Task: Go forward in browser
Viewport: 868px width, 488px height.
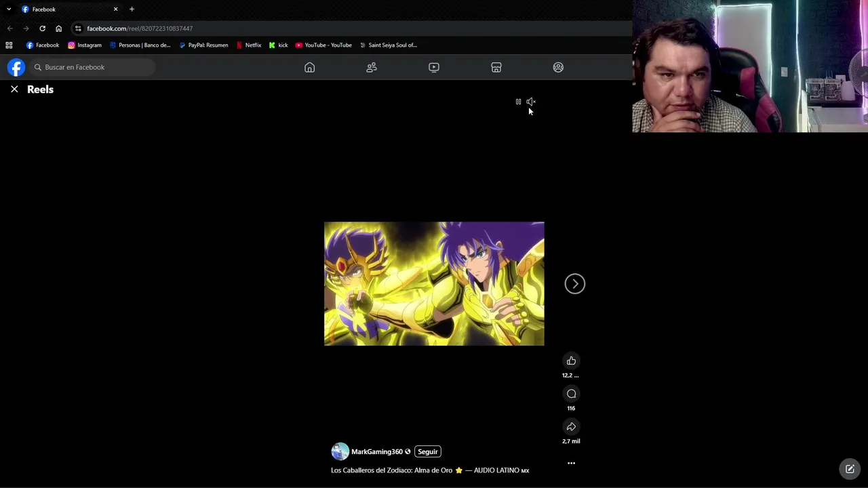Action: click(26, 28)
